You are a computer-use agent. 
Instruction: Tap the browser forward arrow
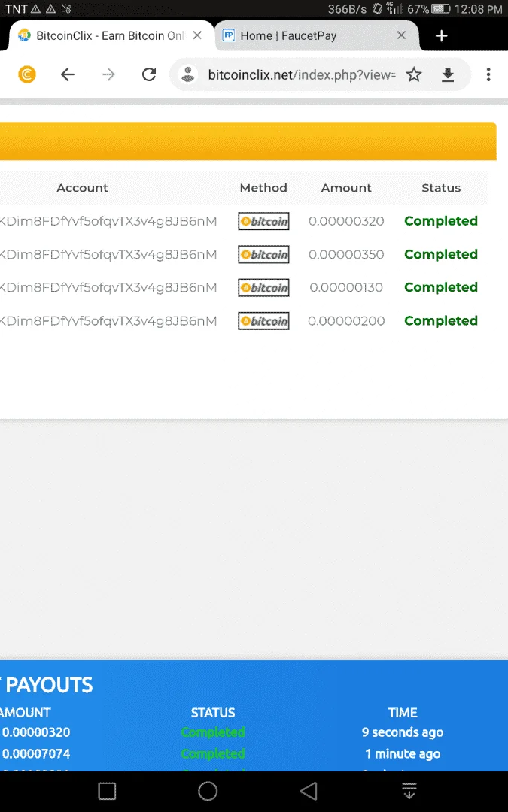click(108, 74)
